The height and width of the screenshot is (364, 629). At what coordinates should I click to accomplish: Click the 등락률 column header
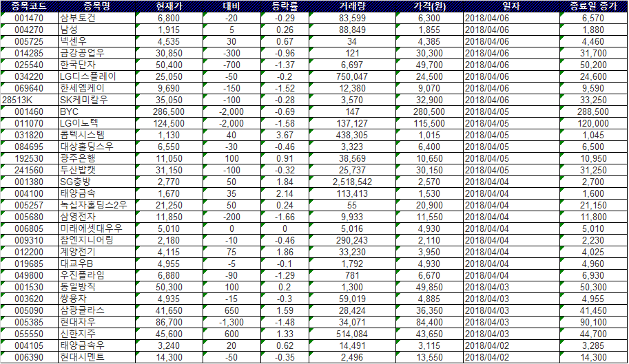[285, 6]
